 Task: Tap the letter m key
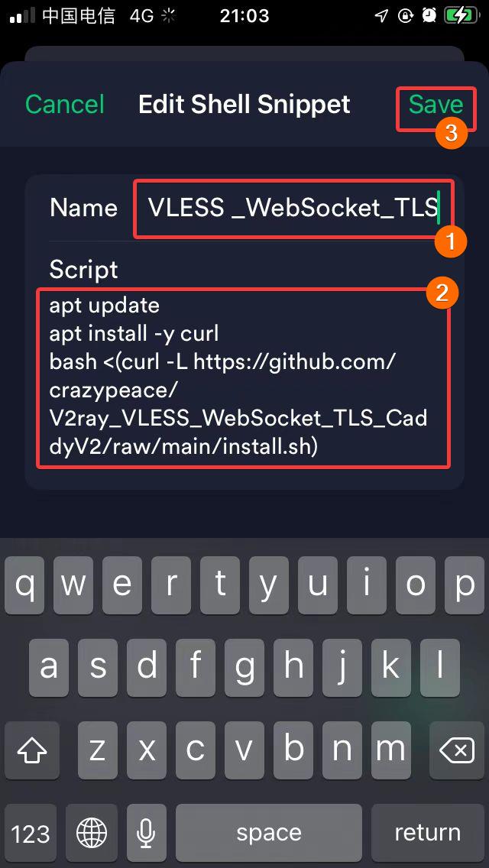(x=391, y=750)
